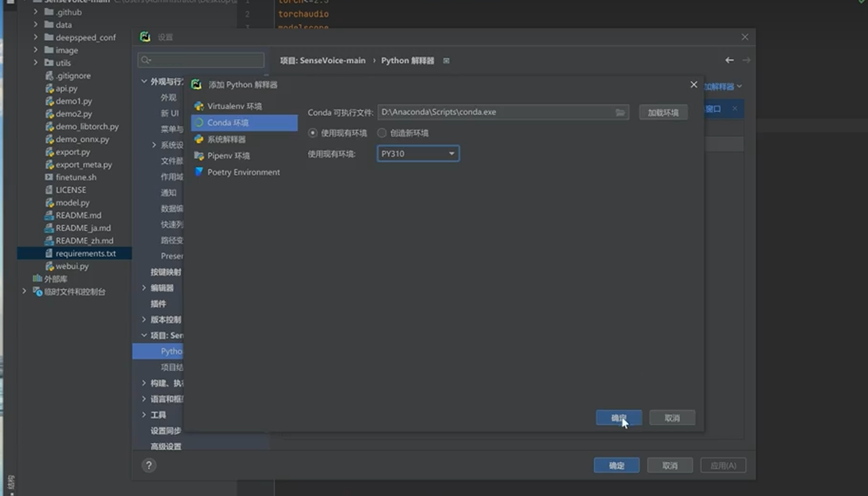Viewport: 868px width, 496px height.
Task: Click cancel in Add Python Interpreter dialog
Action: coord(672,418)
